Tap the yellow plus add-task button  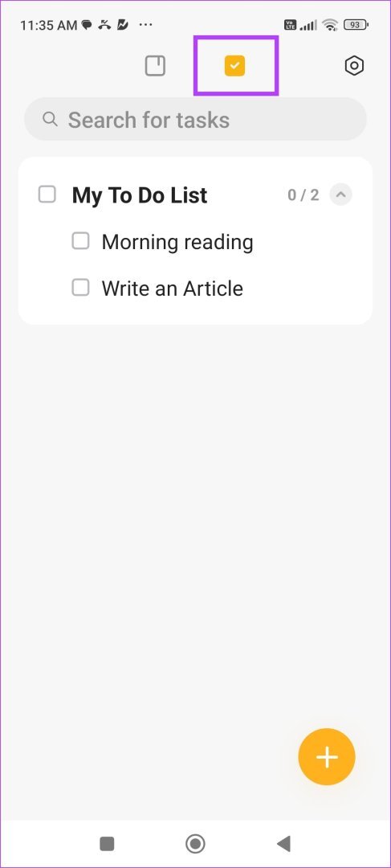[x=326, y=757]
